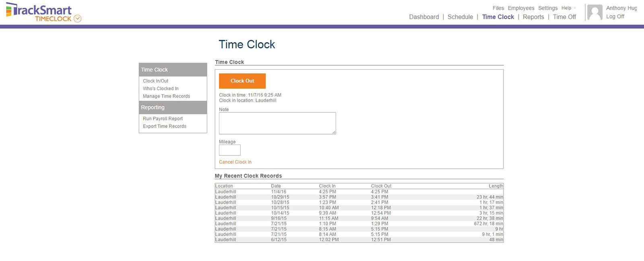Click the Log Off link
644x261 pixels.
coord(615,17)
